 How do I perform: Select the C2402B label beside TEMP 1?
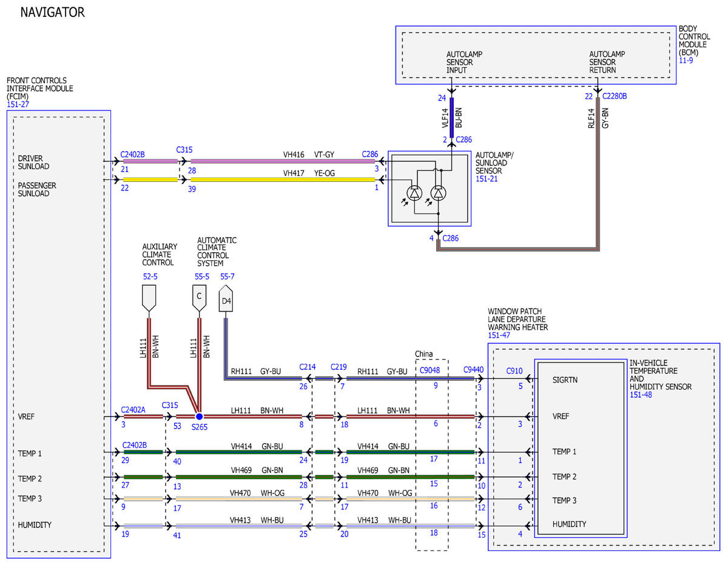pyautogui.click(x=135, y=445)
